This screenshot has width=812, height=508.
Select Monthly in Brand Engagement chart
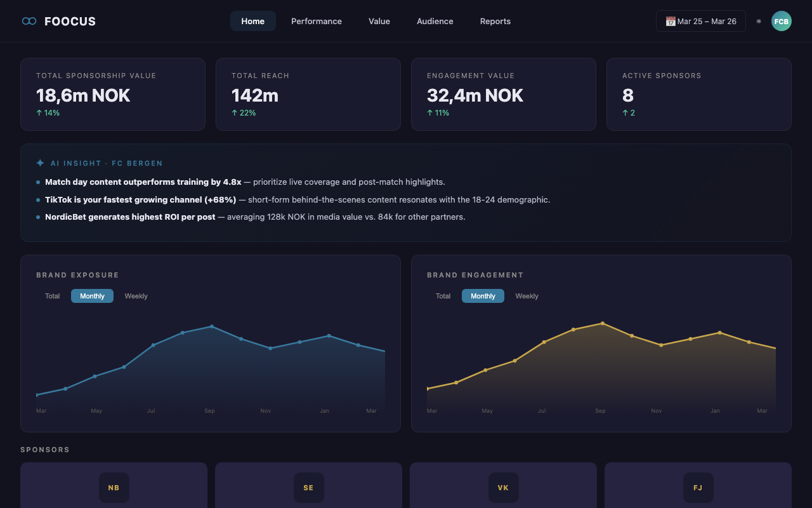point(483,296)
